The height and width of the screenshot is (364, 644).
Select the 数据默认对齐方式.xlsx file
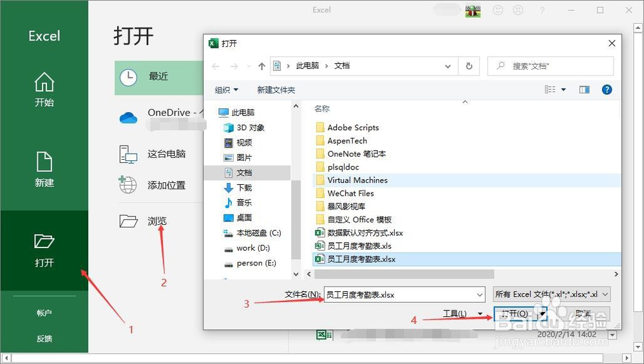(359, 233)
